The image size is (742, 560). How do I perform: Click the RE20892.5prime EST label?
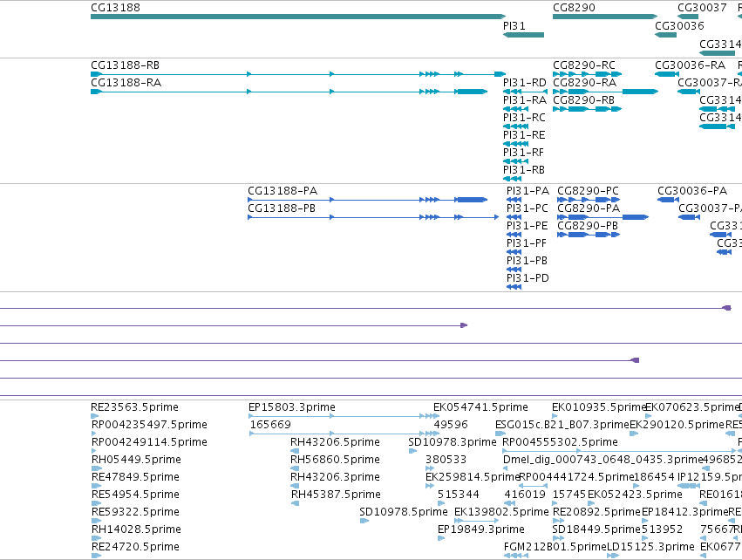pos(596,512)
